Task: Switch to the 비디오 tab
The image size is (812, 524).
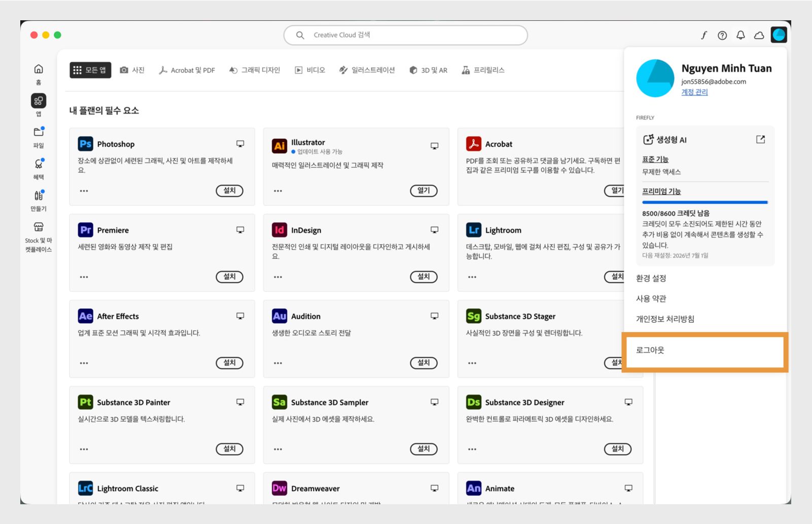Action: (x=310, y=70)
